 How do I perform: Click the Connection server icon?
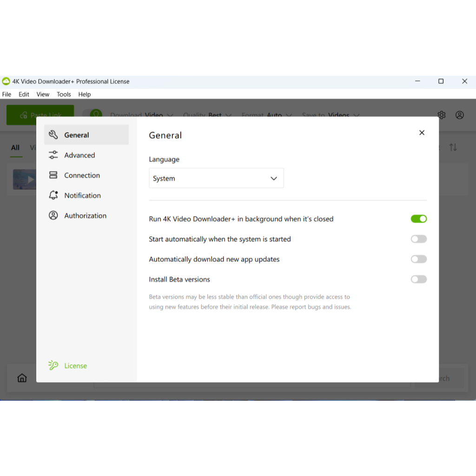[53, 175]
